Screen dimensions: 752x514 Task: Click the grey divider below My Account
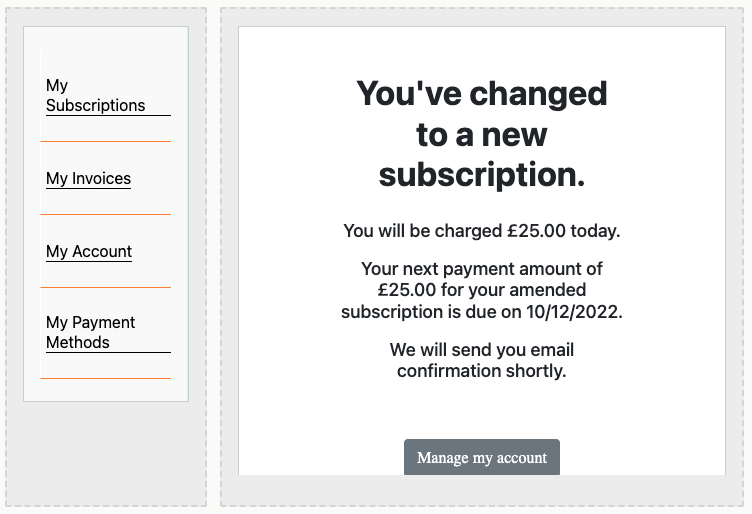(x=105, y=287)
